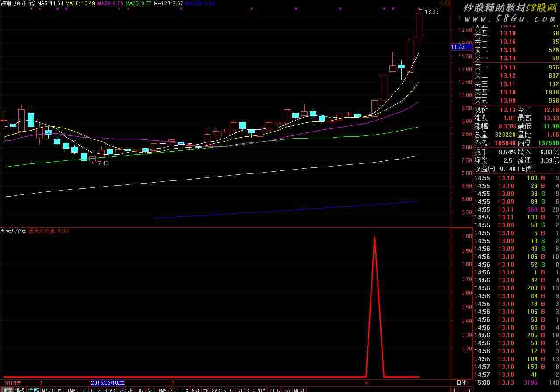The height and width of the screenshot is (392, 560).
Task: Switch to the MACD indicator tab
Action: [x=47, y=389]
